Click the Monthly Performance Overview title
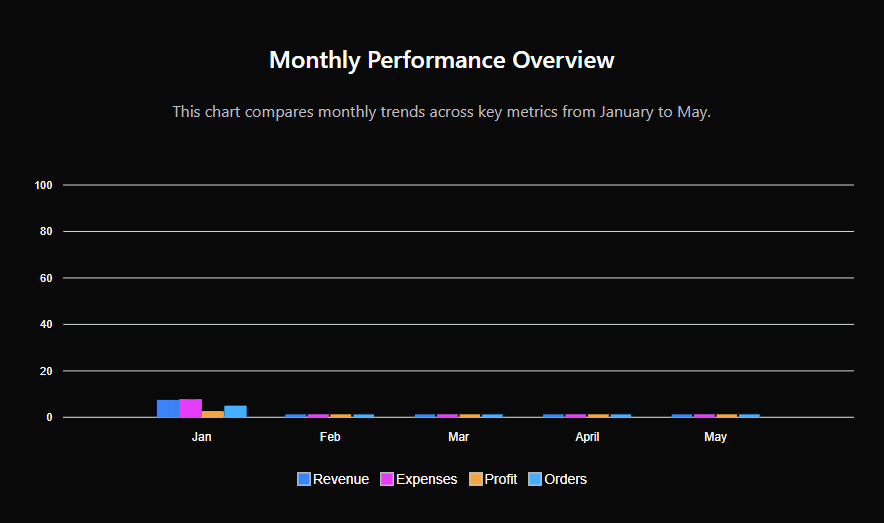The height and width of the screenshot is (523, 884). click(442, 60)
